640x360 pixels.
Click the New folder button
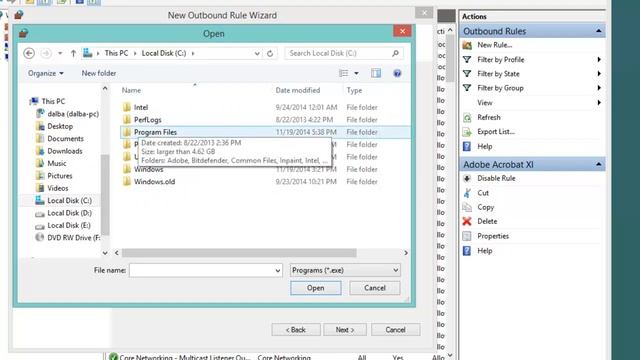[99, 73]
